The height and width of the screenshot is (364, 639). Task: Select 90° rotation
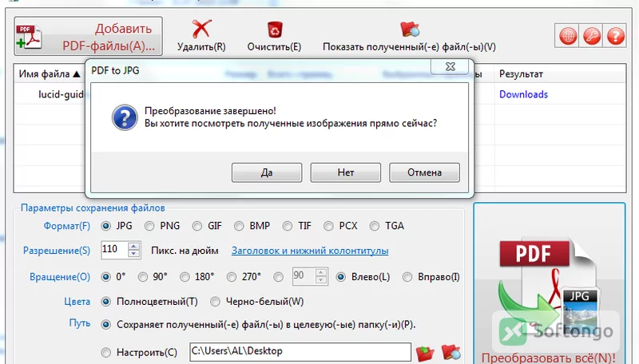pos(143,277)
